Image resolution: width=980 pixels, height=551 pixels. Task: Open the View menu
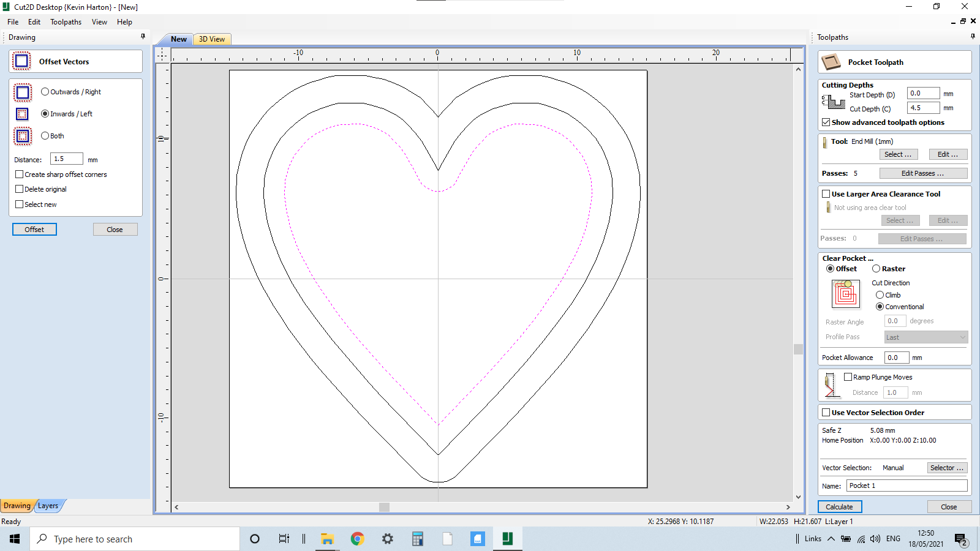click(99, 22)
